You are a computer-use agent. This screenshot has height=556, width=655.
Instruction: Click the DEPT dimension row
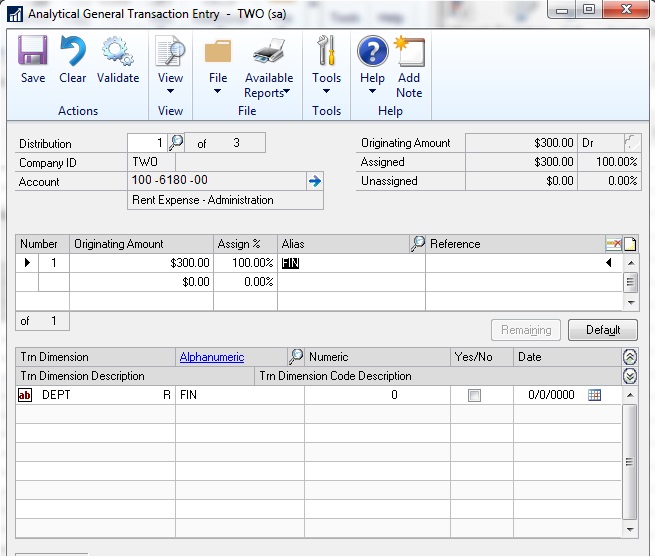pos(319,395)
